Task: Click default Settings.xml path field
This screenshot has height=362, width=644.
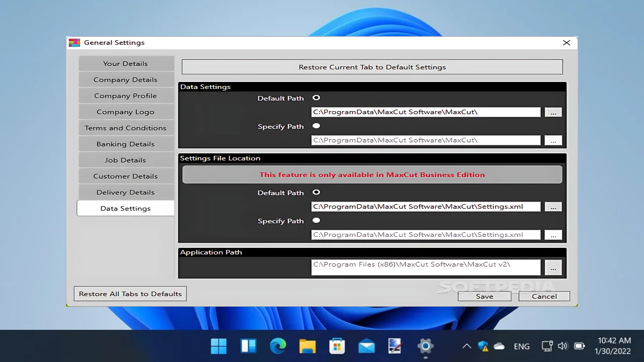Action: [x=426, y=207]
